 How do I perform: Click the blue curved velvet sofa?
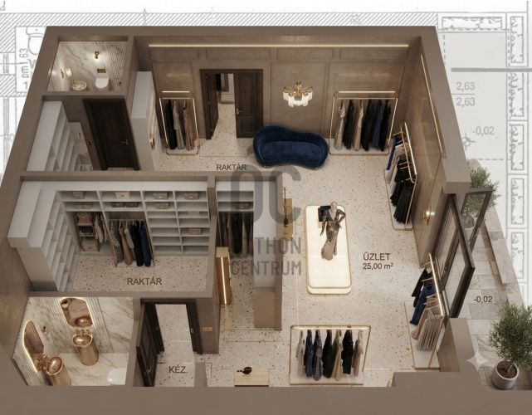coord(290,146)
